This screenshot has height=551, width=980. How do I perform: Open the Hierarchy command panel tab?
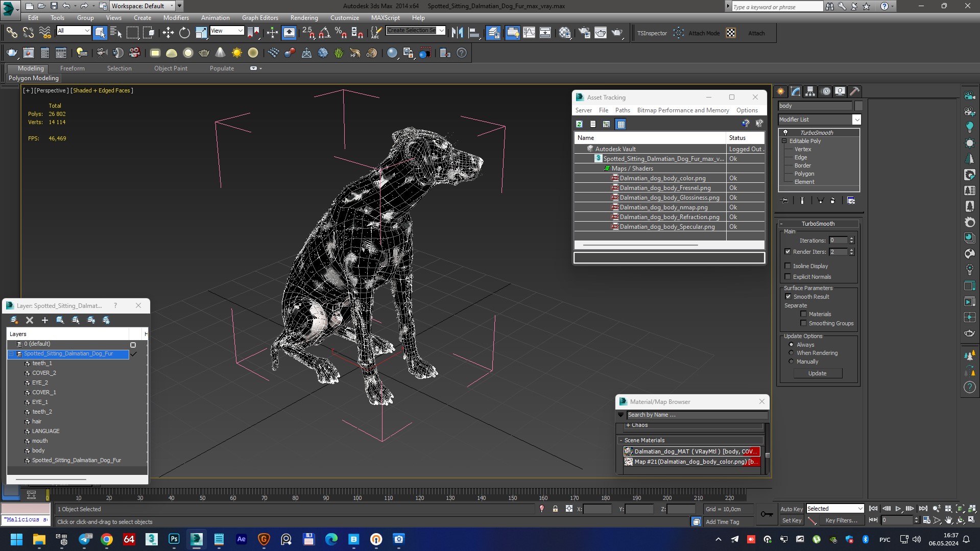(x=810, y=91)
